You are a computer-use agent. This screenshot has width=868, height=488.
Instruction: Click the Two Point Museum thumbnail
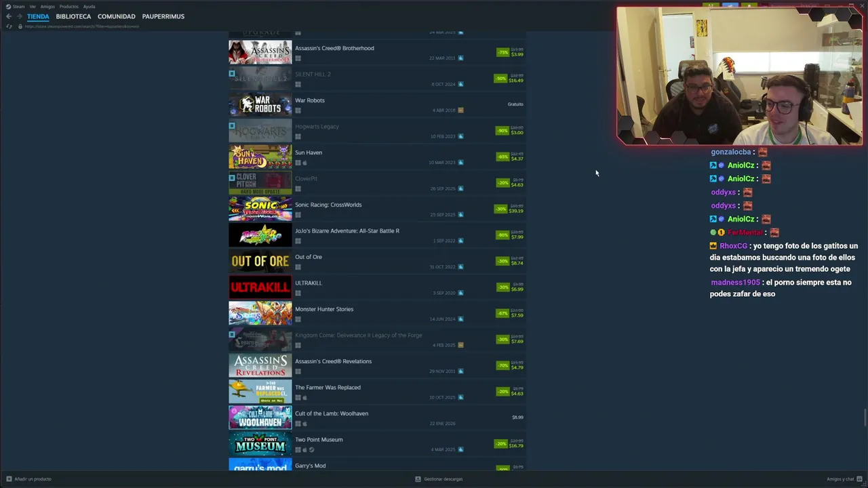click(x=260, y=444)
